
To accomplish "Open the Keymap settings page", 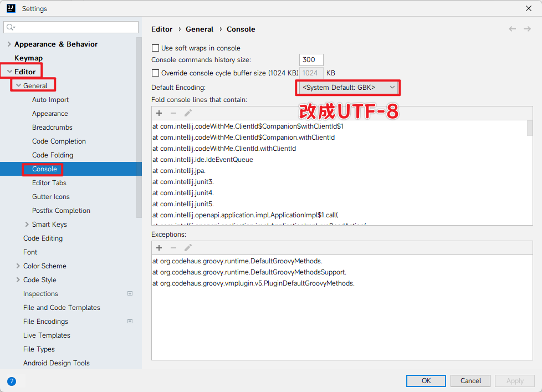I will (28, 58).
